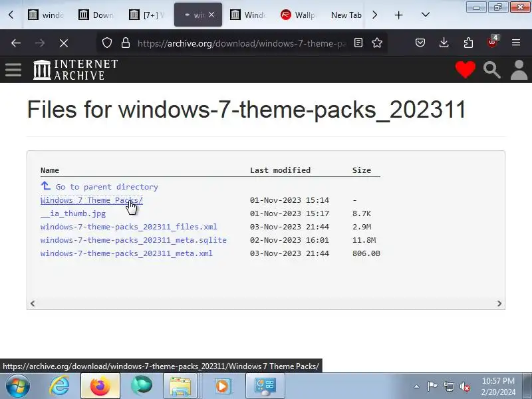Image resolution: width=532 pixels, height=399 pixels.
Task: Switch to the 'Wallp' tab
Action: click(x=299, y=15)
